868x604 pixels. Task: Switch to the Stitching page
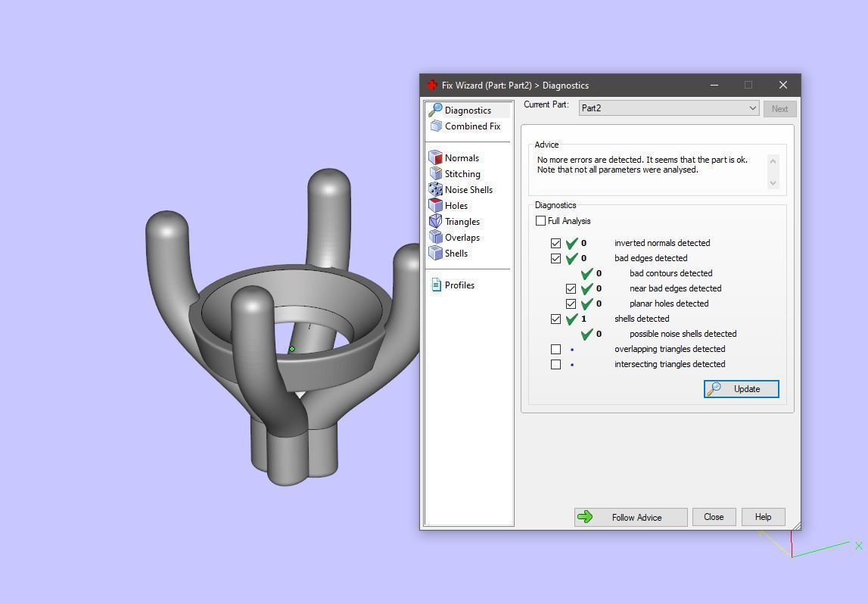[462, 174]
